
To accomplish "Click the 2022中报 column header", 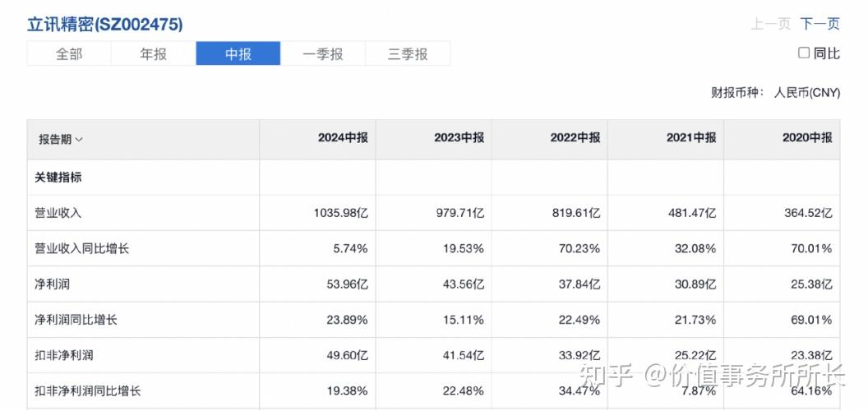I will click(575, 138).
